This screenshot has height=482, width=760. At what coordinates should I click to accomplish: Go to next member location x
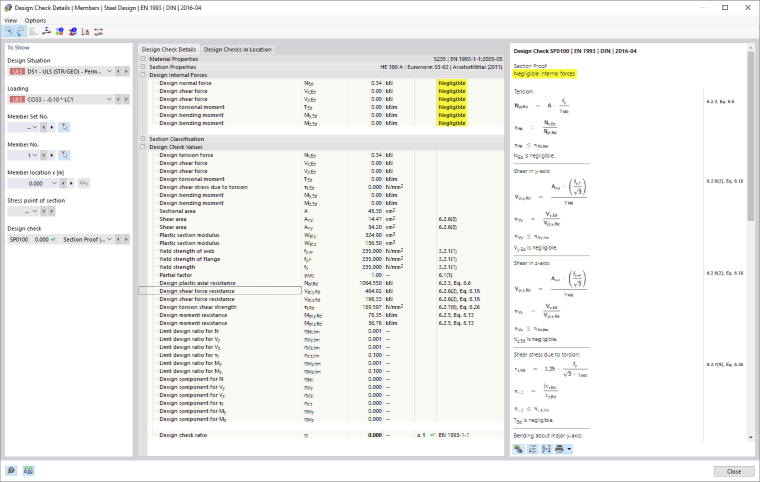(x=71, y=183)
